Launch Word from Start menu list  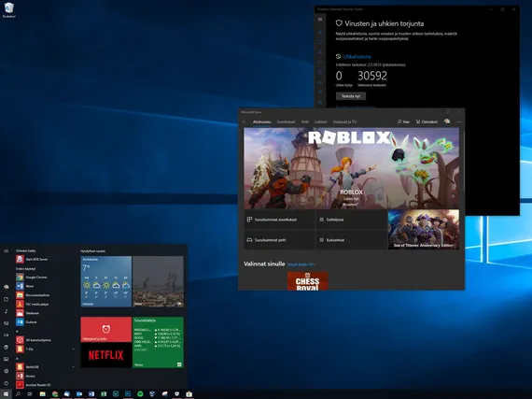pyautogui.click(x=45, y=286)
